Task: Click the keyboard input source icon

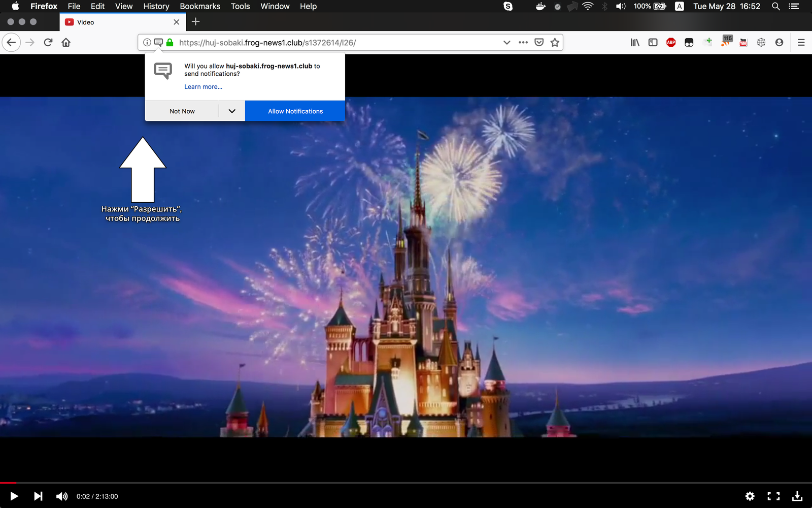Action: tap(680, 6)
